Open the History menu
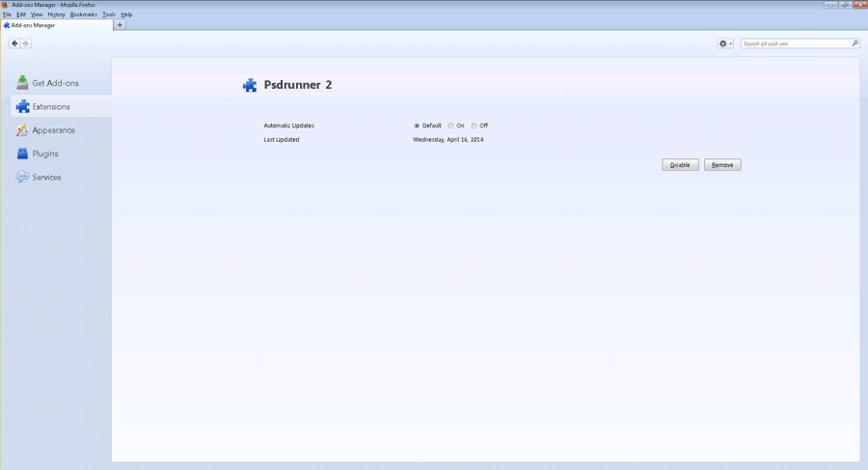The height and width of the screenshot is (470, 868). (x=56, y=14)
